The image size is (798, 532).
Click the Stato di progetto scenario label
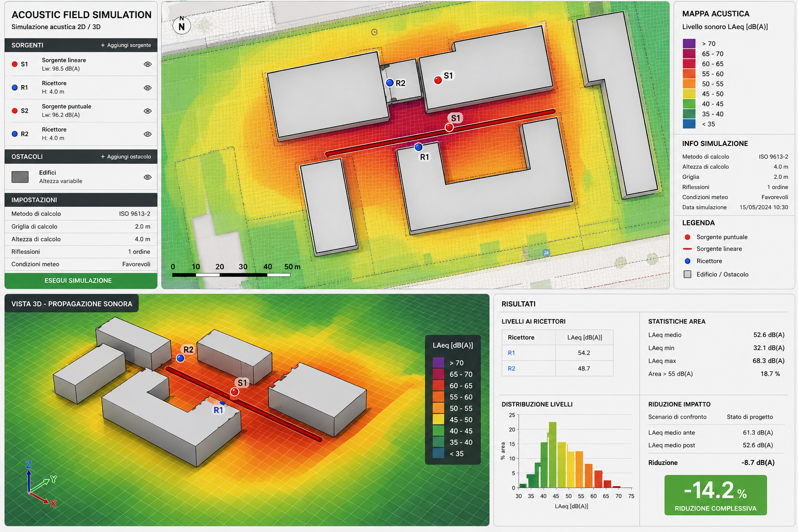(x=750, y=417)
